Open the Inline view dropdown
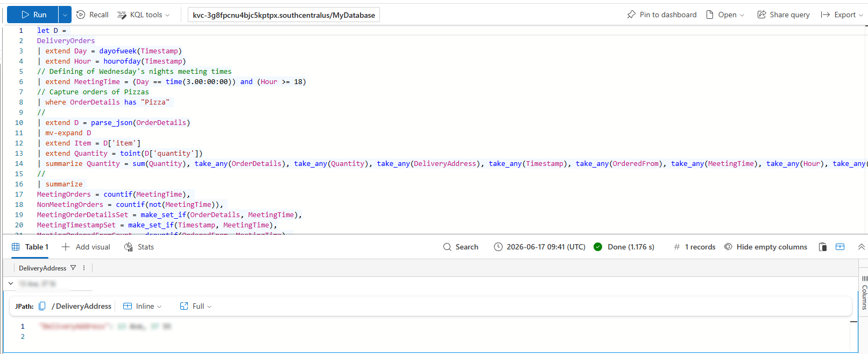 [143, 306]
